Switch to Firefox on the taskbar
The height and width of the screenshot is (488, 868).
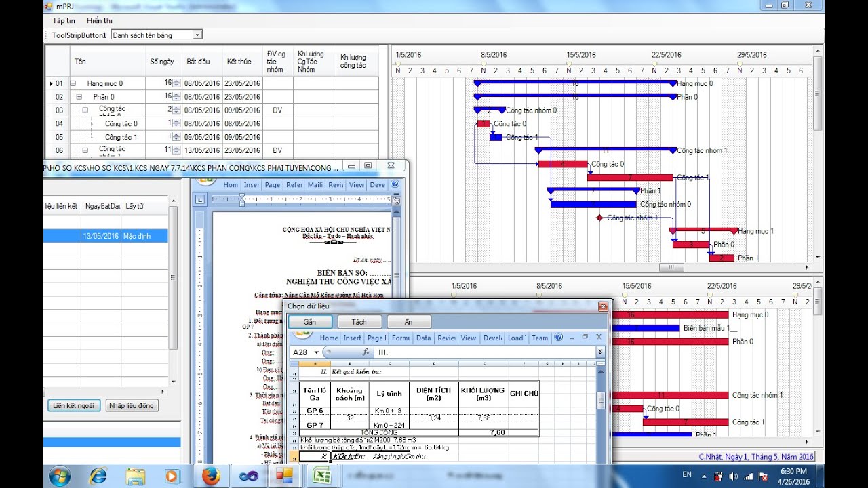(211, 476)
